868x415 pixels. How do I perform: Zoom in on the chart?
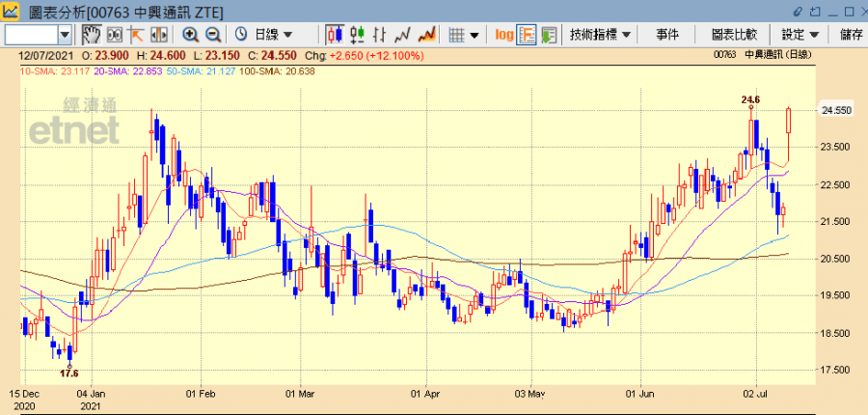190,35
